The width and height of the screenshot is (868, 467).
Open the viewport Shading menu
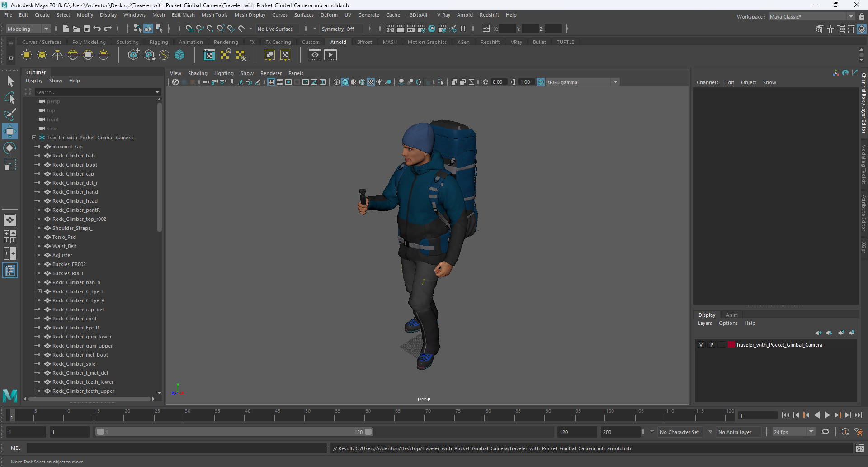198,73
